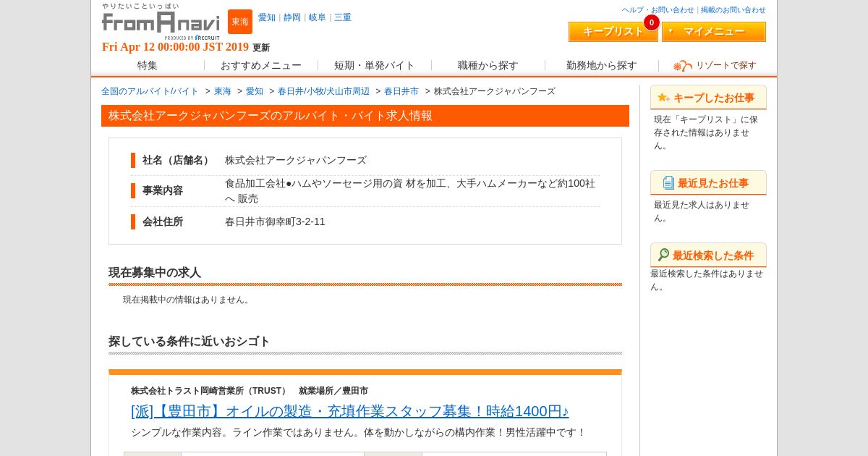Go to 春日井市 breadcrumb link

pos(401,91)
